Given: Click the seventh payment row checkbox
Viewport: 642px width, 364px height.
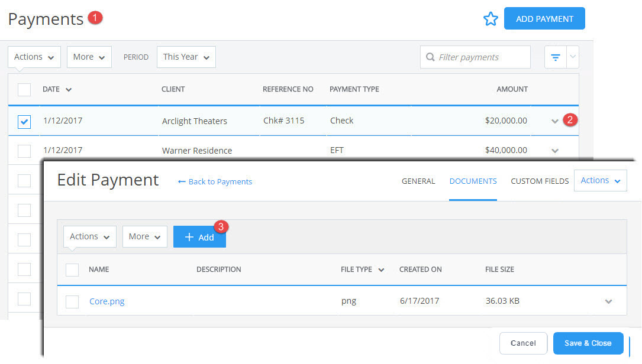Looking at the screenshot, I should [24, 299].
